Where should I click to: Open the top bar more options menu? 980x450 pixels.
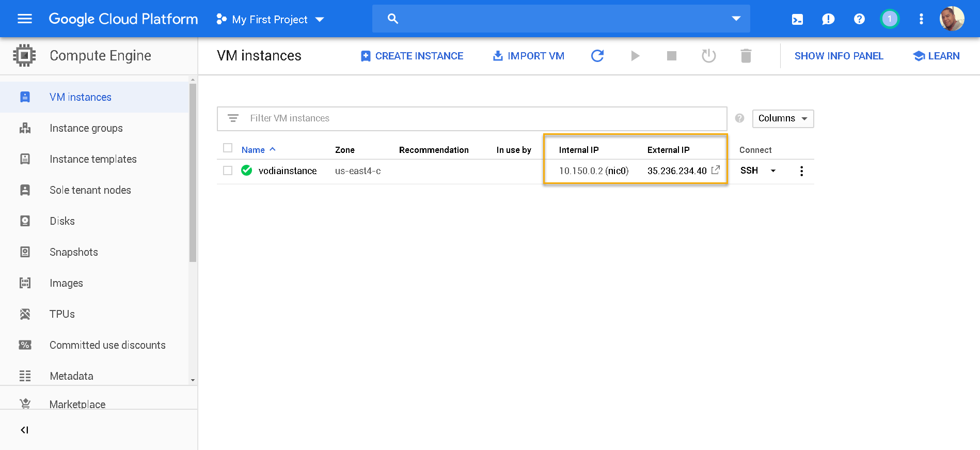click(x=921, y=19)
